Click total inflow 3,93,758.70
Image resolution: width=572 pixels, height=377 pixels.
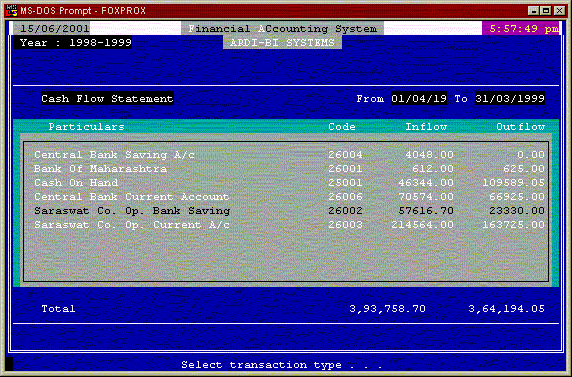[387, 309]
